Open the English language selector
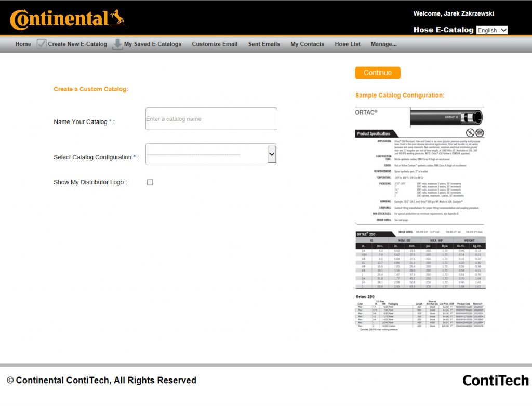Viewport: 532px width, 406px height. (x=491, y=30)
